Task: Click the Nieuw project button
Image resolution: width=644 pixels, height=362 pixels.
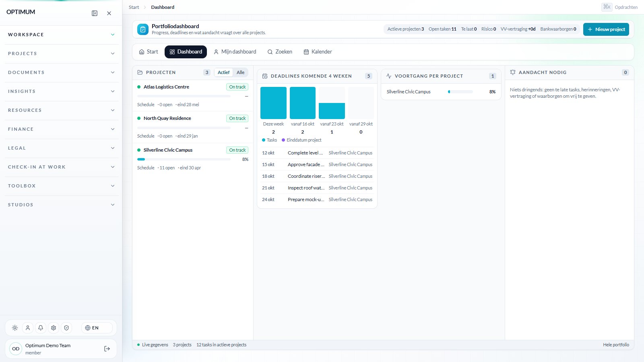Action: pos(606,29)
